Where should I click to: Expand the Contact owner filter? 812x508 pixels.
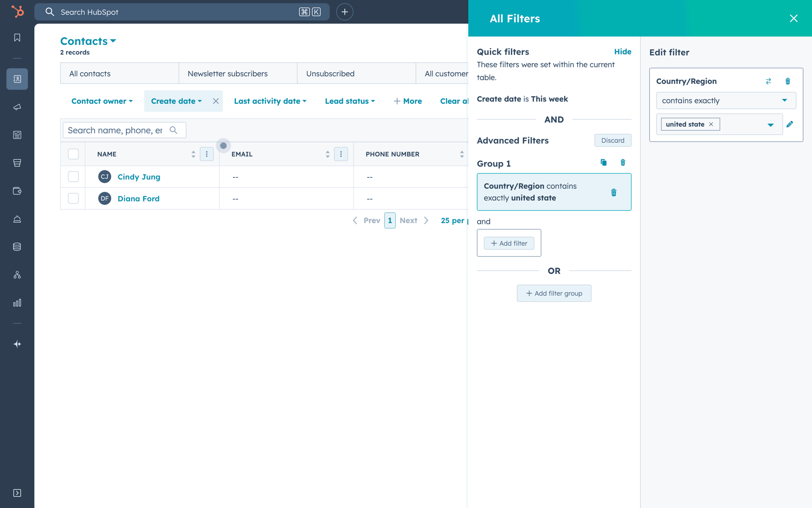pos(102,101)
